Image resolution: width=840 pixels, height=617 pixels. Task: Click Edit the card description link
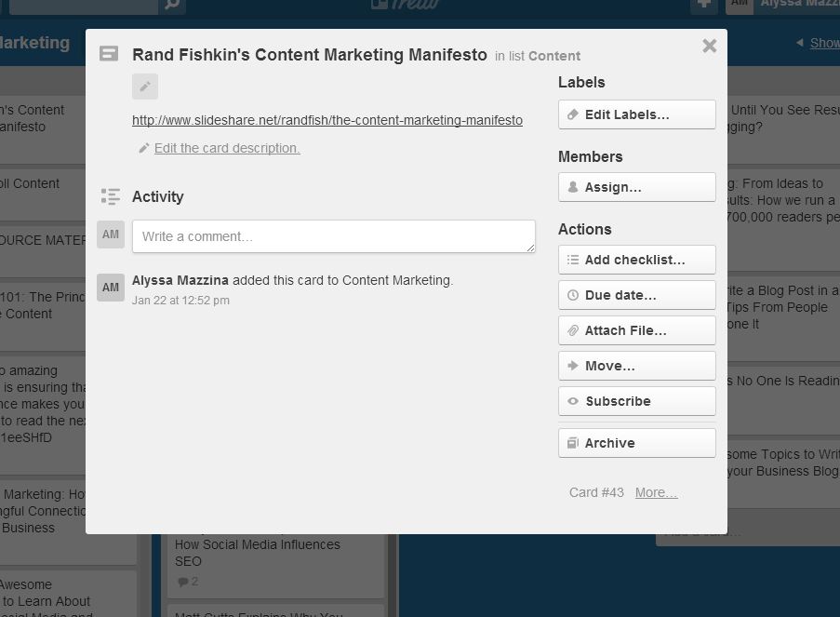227,148
